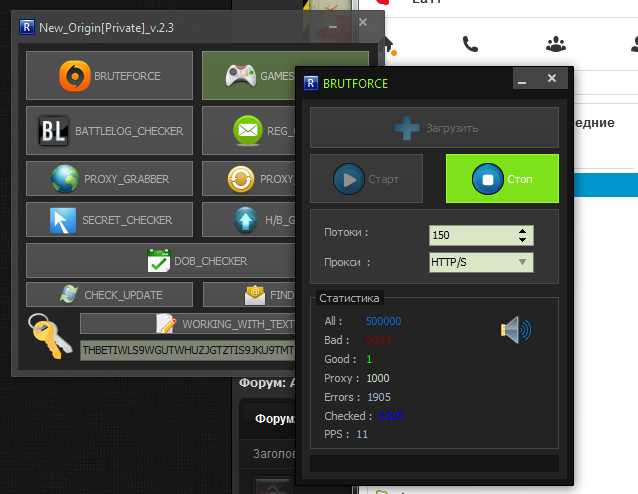Click the New_Origin window title icon

coord(27,27)
